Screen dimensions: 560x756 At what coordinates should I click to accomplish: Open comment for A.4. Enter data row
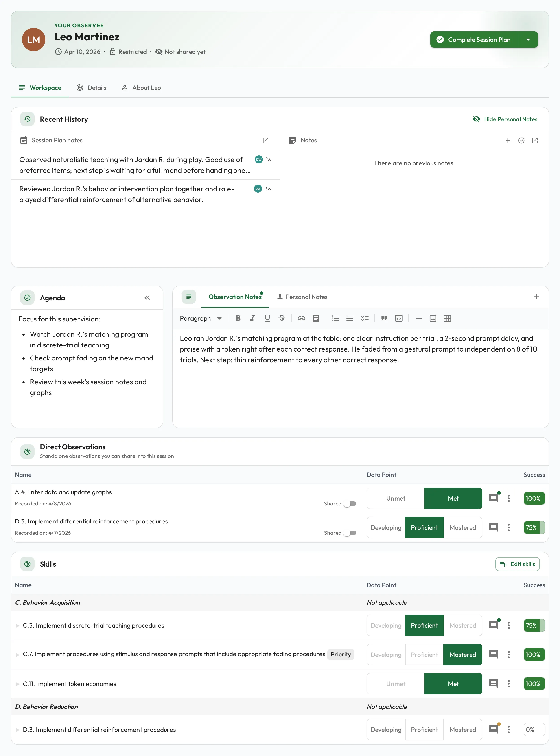coord(494,498)
